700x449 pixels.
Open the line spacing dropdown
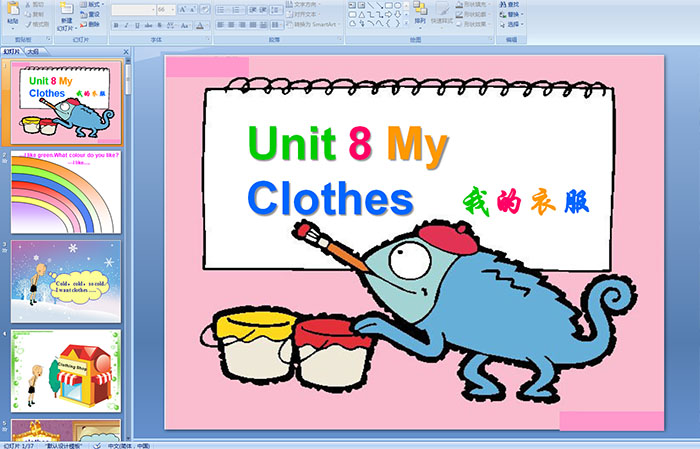277,10
